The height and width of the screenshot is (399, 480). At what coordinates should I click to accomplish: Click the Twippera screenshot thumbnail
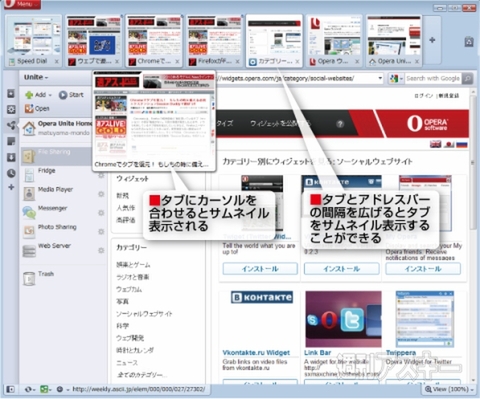click(x=424, y=319)
